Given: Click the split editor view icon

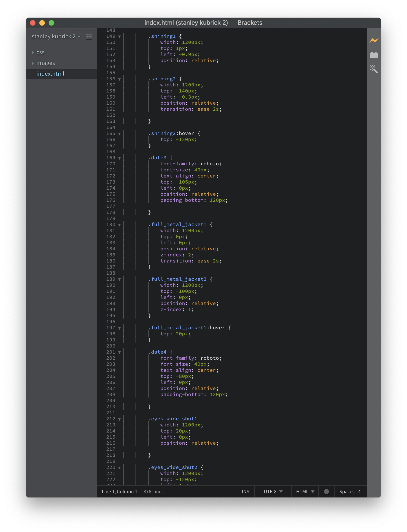Looking at the screenshot, I should [x=89, y=37].
